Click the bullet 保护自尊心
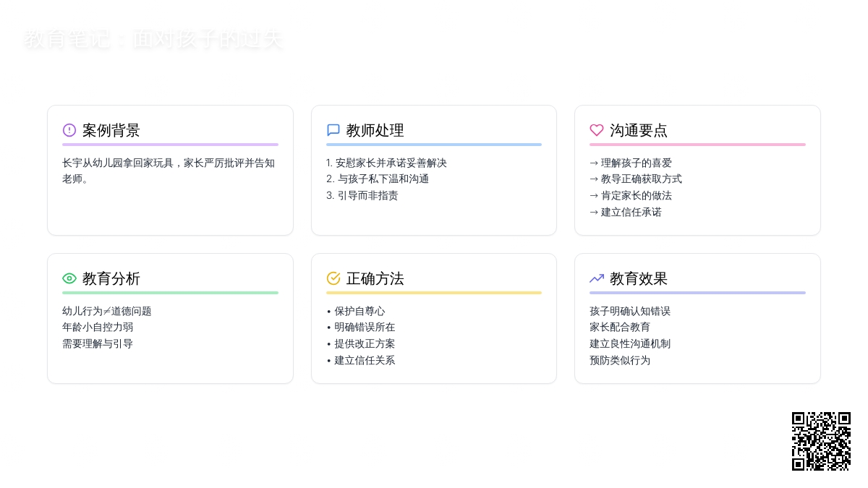 (356, 311)
